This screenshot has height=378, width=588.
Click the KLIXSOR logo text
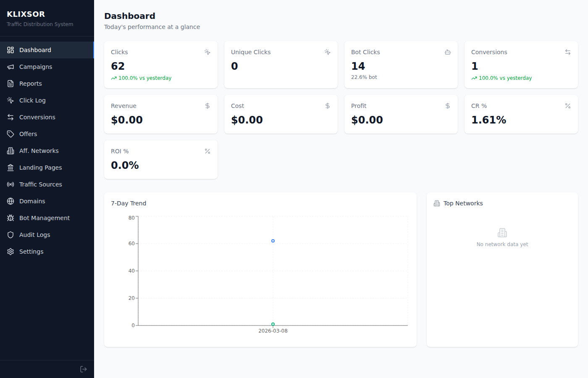26,14
